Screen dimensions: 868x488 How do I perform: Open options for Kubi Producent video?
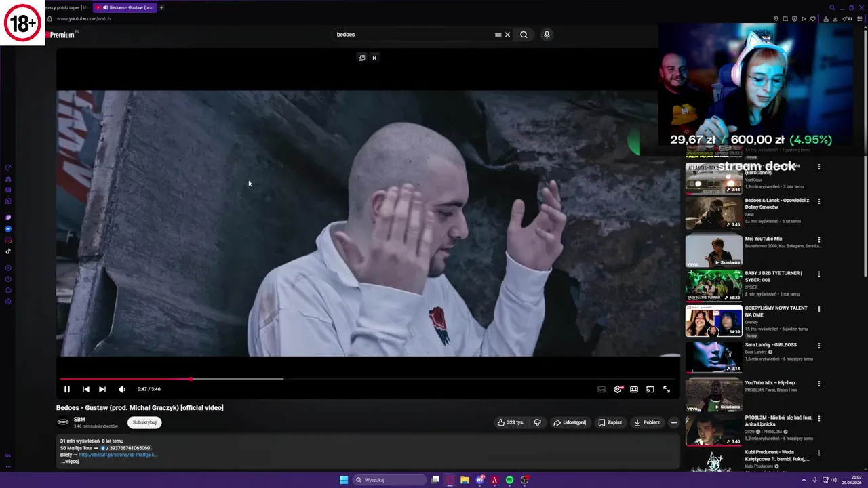click(818, 453)
